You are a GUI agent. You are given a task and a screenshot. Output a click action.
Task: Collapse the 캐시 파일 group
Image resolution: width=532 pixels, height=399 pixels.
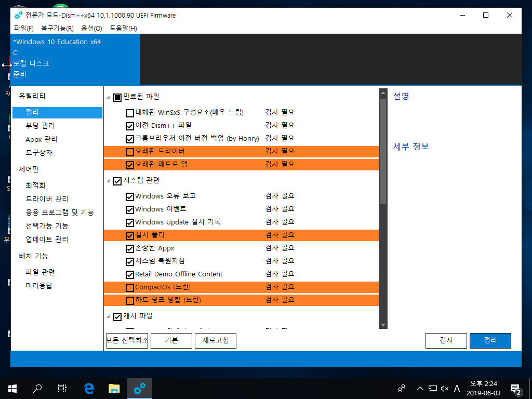click(x=108, y=317)
